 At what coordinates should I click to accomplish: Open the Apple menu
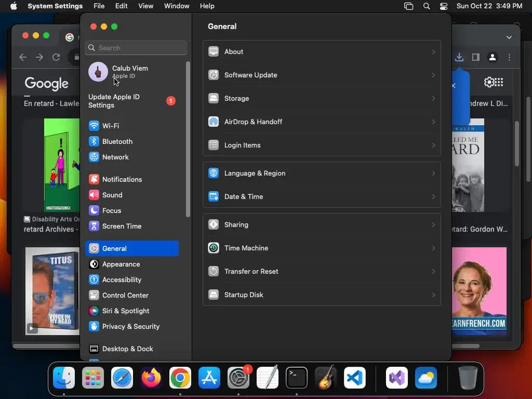click(14, 6)
